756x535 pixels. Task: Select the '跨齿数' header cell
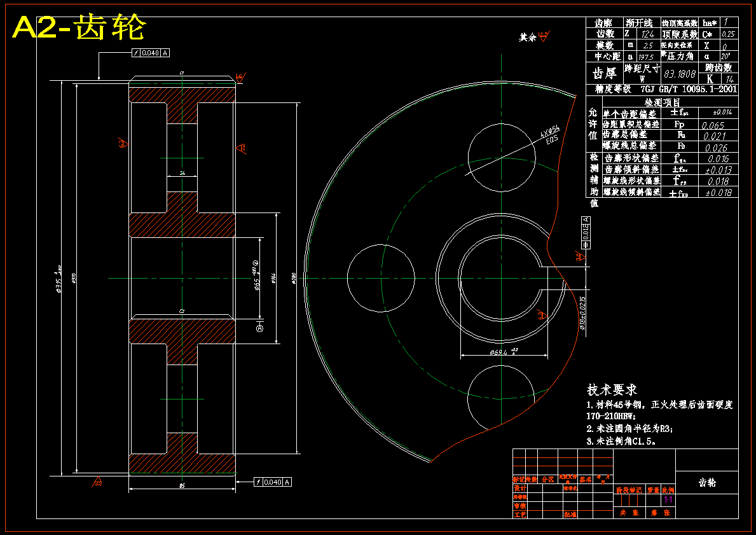718,67
